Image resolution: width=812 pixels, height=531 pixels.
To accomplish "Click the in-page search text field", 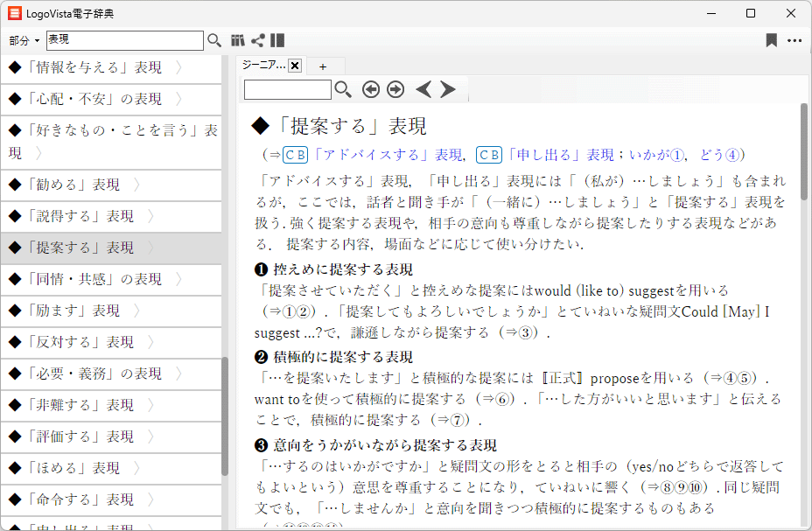I will [x=288, y=89].
